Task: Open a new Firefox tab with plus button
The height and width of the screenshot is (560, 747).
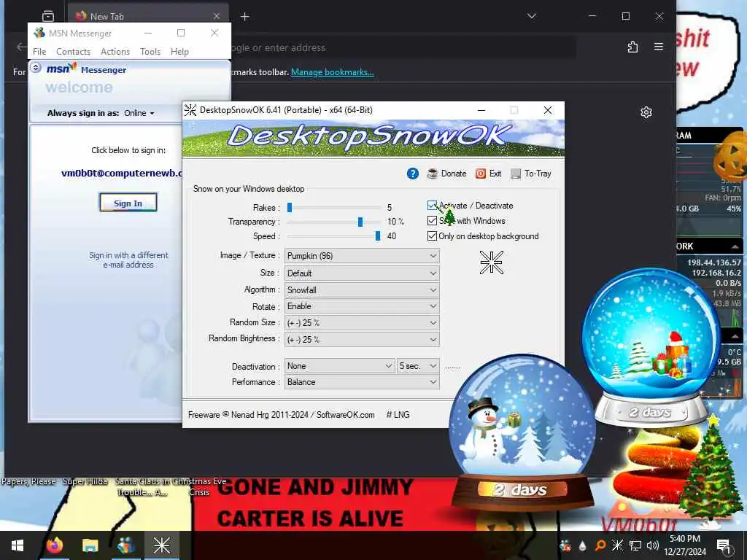Action: point(245,17)
